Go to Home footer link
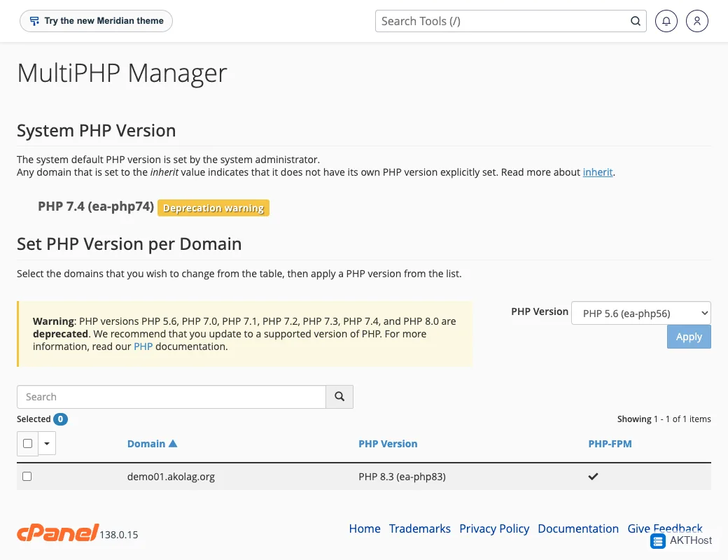 click(x=365, y=528)
